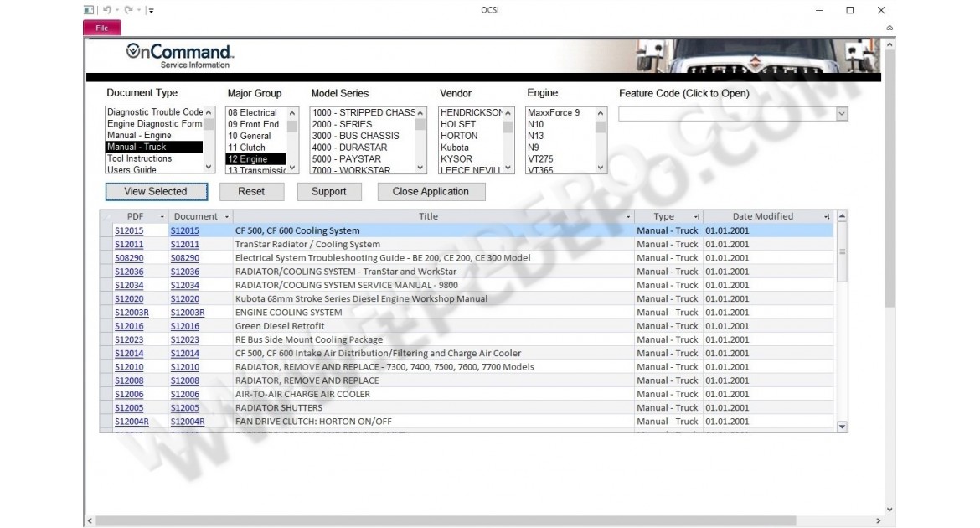Click the Redo icon in quick access toolbar
This screenshot has height=528, width=980.
coord(128,10)
